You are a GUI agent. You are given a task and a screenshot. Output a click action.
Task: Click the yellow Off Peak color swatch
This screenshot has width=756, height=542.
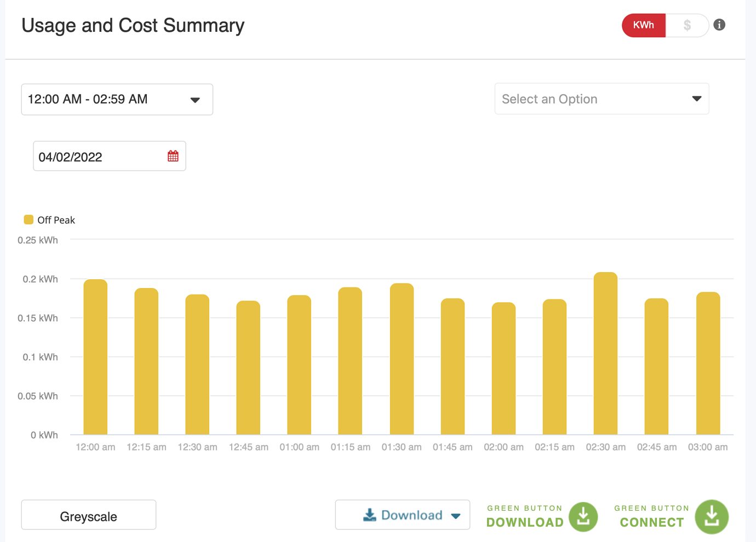pyautogui.click(x=28, y=220)
